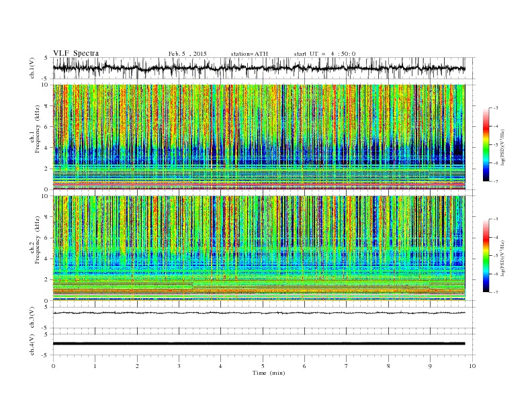The height and width of the screenshot is (411, 532).
Task: Click the color scale bar beside ch.2 spectrogram
Action: tap(486, 256)
